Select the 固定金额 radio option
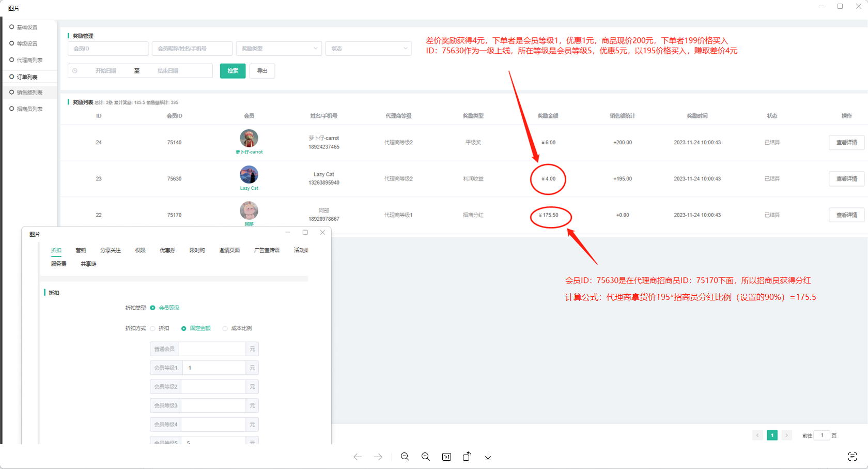Viewport: 868px width, 469px height. (x=184, y=328)
